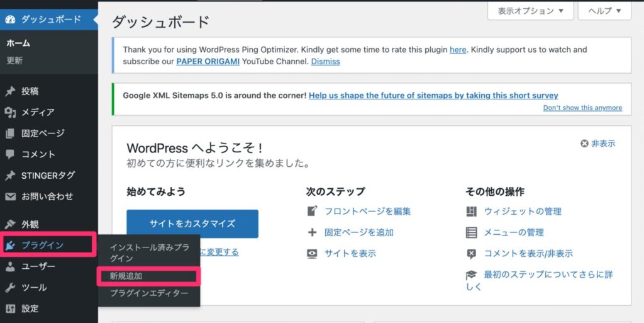Click the settings sliders icon beside 設定
Image resolution: width=644 pixels, height=323 pixels.
pyautogui.click(x=10, y=309)
